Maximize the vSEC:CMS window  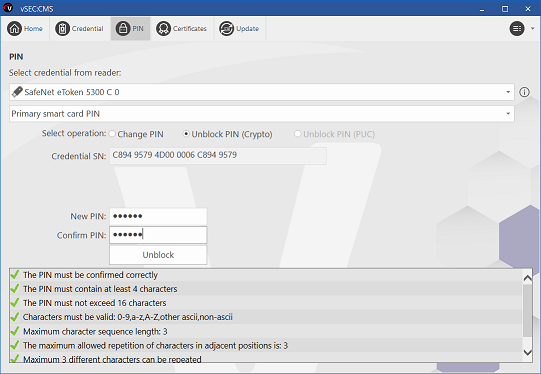click(505, 9)
